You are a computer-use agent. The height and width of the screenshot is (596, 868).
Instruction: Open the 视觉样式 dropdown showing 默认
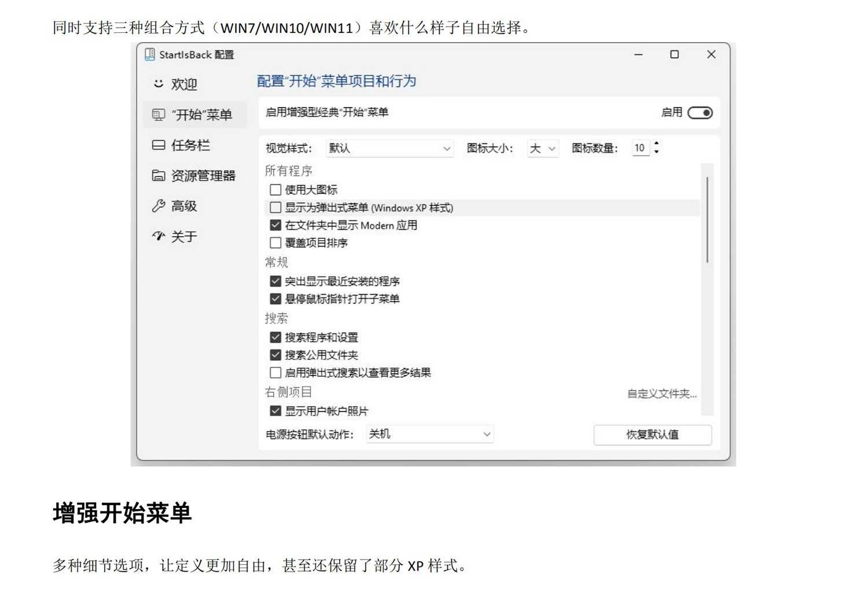coord(389,148)
